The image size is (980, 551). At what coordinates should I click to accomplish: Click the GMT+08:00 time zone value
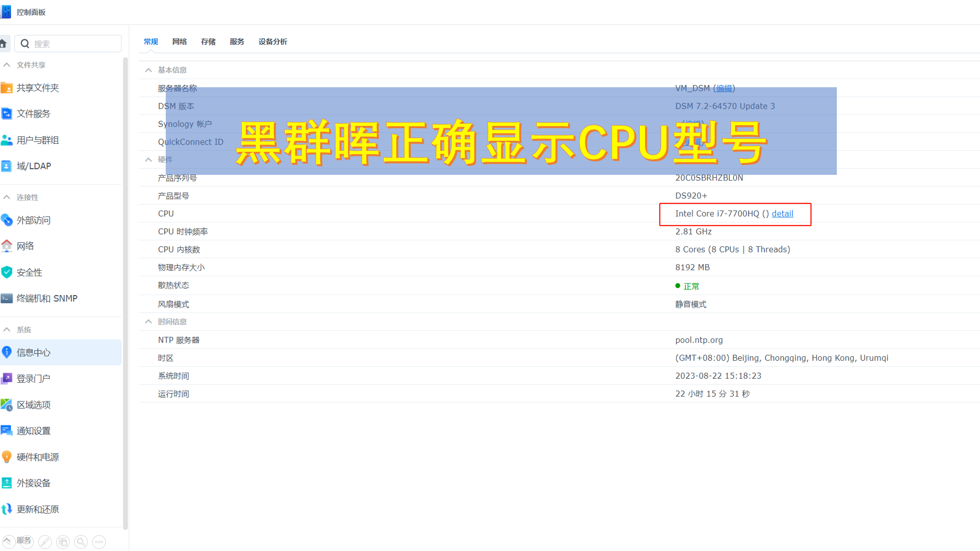782,358
